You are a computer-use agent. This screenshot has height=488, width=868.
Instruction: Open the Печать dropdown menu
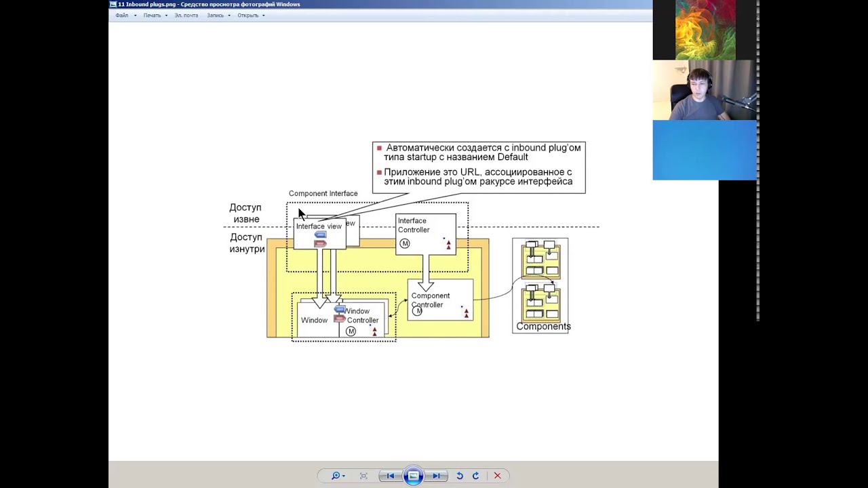pyautogui.click(x=155, y=15)
